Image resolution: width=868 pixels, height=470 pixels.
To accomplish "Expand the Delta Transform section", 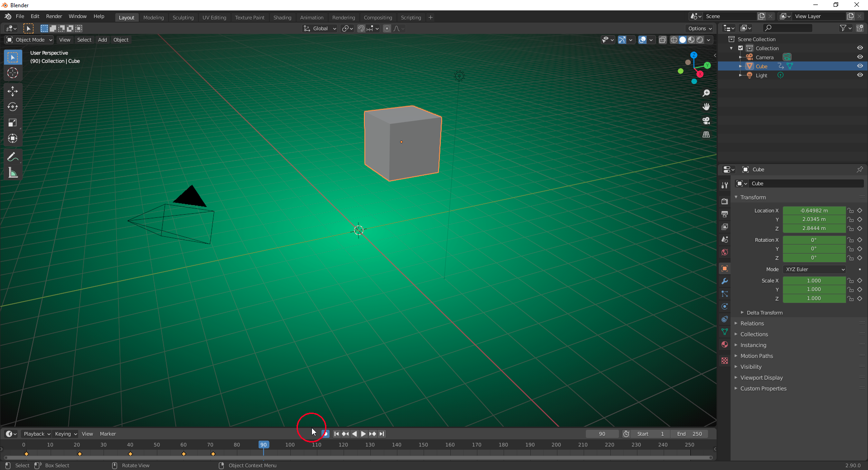I will 763,312.
